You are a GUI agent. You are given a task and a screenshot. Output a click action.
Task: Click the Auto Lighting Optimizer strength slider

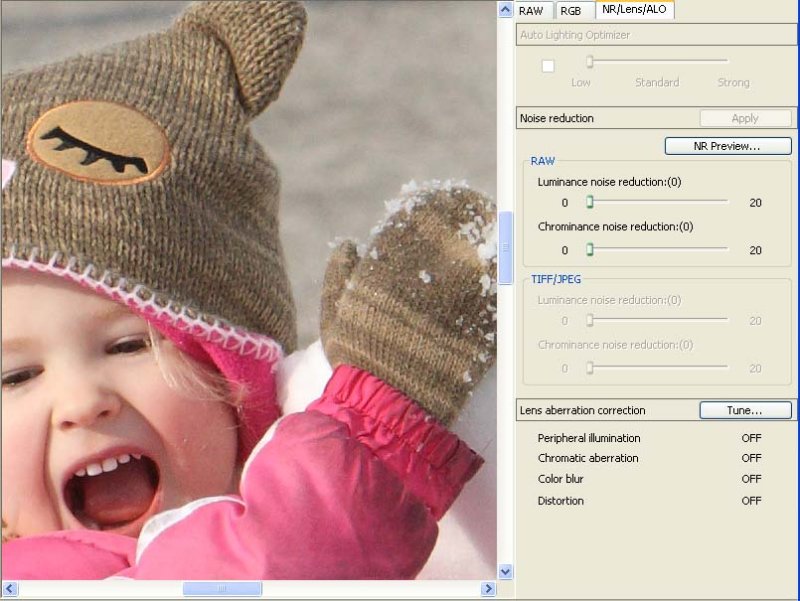coord(658,61)
